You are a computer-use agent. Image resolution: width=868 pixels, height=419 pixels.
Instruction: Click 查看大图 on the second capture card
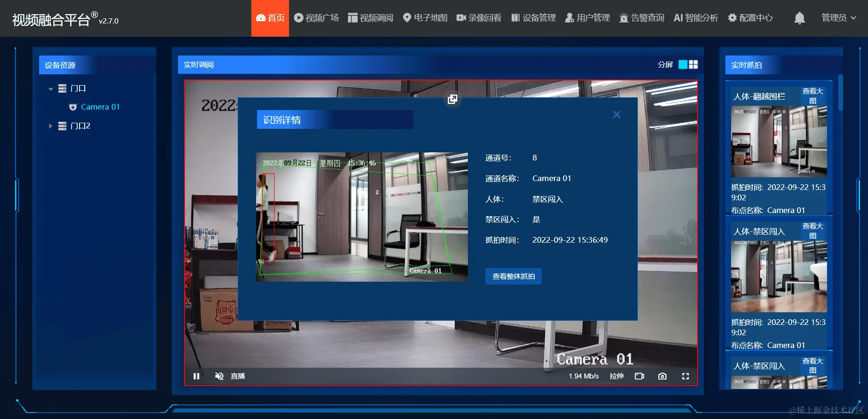coord(812,231)
